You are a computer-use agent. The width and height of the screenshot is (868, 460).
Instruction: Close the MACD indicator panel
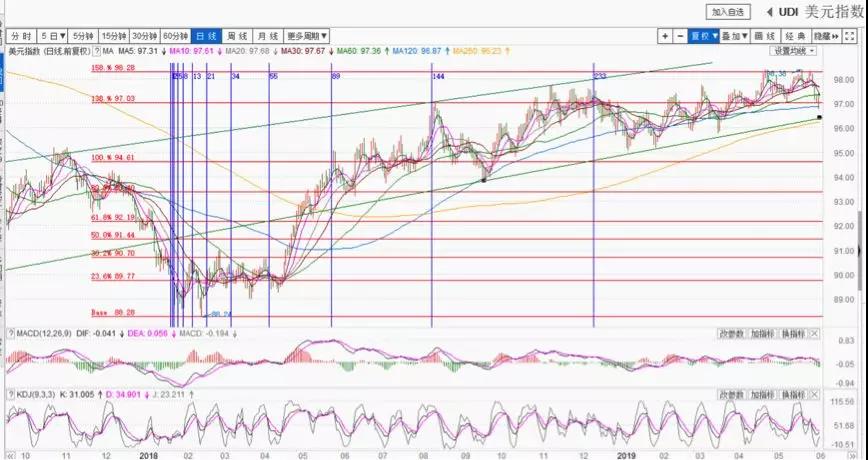click(x=813, y=333)
